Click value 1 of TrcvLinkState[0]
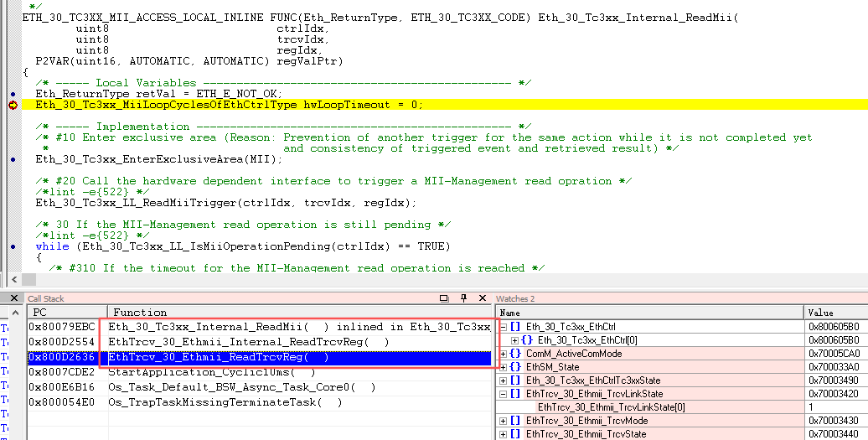 tap(811, 407)
